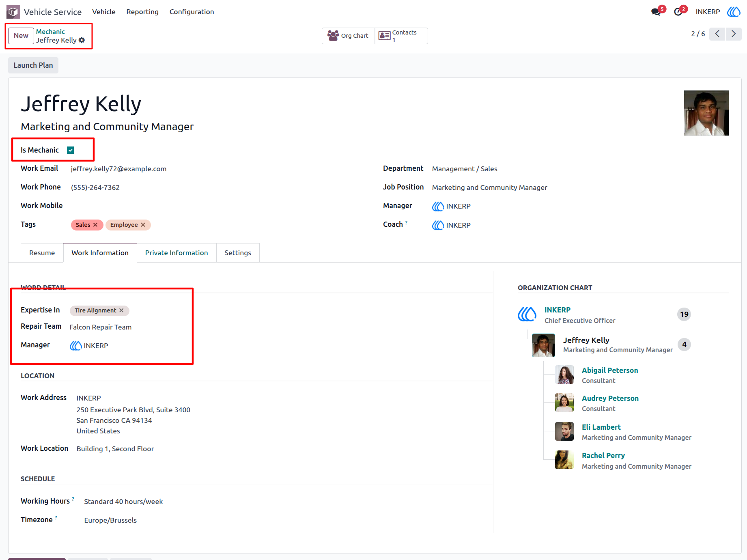Remove the Tire Alignment expertise tag
This screenshot has width=747, height=560.
[121, 310]
